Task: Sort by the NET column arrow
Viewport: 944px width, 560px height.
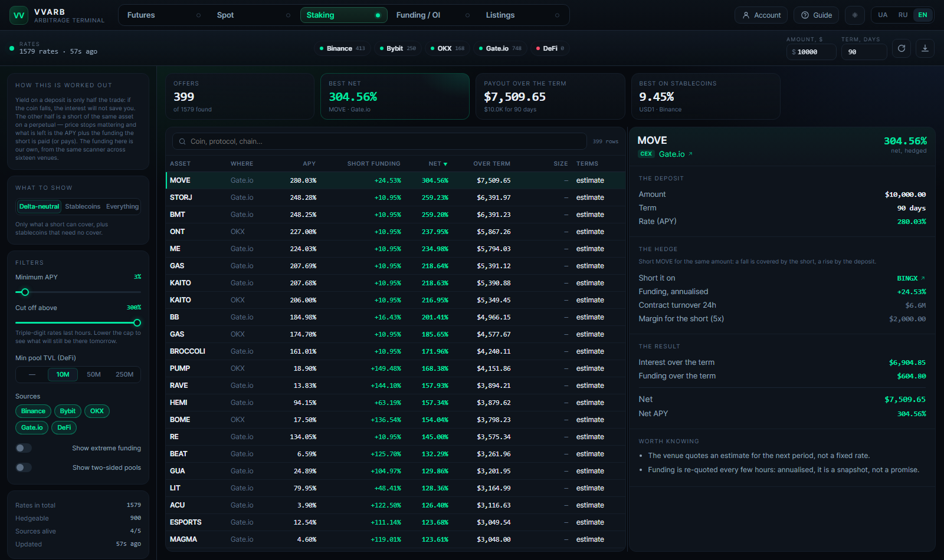Action: pos(445,164)
